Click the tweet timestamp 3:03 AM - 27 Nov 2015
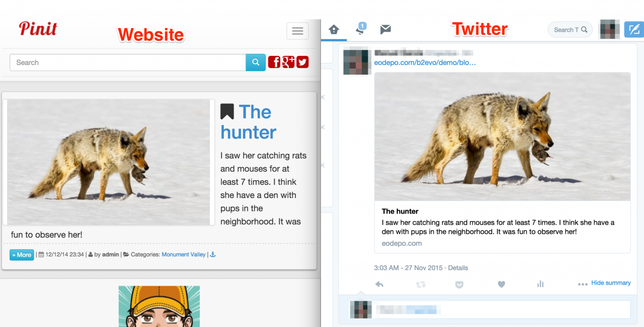 pyautogui.click(x=409, y=268)
